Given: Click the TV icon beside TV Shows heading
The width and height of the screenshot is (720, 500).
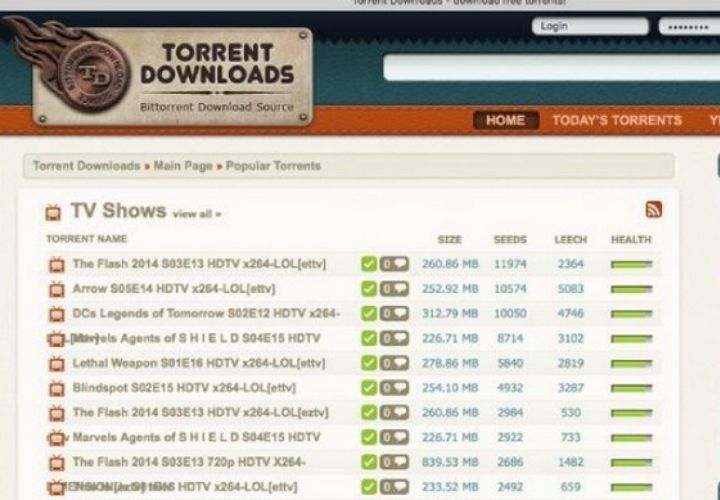Looking at the screenshot, I should coord(54,212).
